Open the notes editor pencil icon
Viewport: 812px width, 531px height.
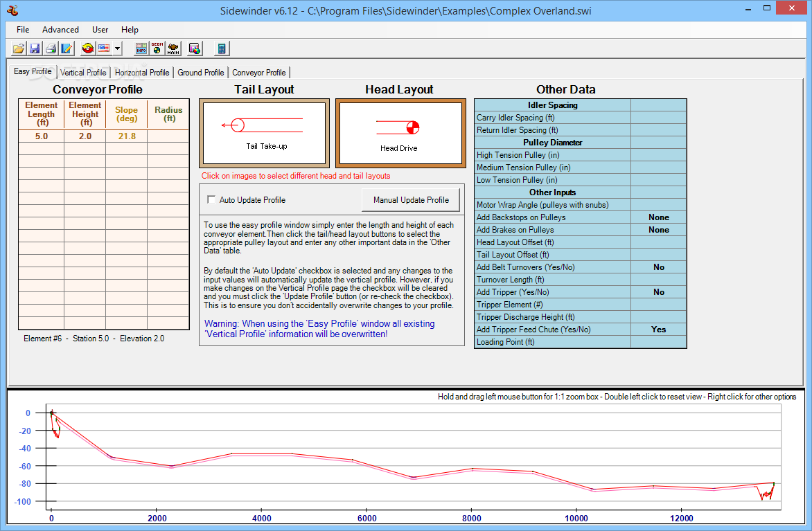(67, 48)
